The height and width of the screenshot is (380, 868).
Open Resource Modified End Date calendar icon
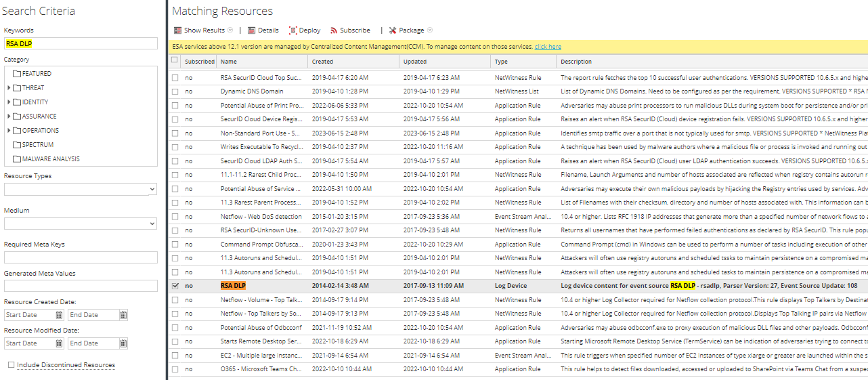tap(123, 343)
